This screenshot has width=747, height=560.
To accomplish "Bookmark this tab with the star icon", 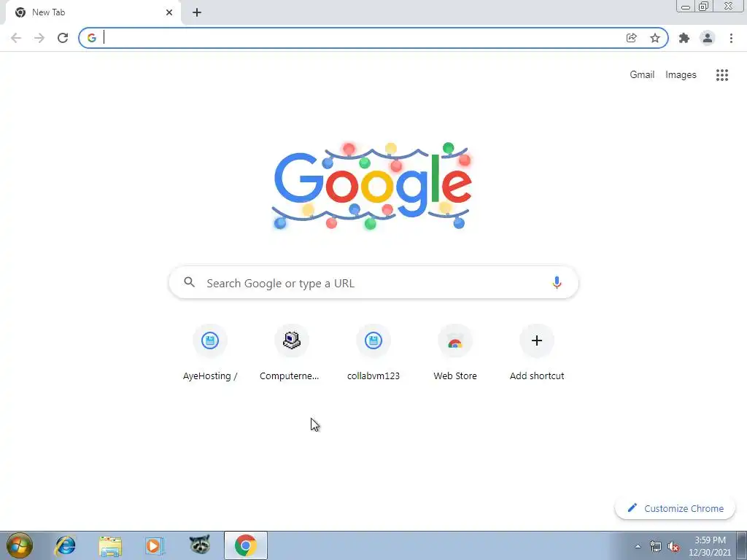I will 655,38.
